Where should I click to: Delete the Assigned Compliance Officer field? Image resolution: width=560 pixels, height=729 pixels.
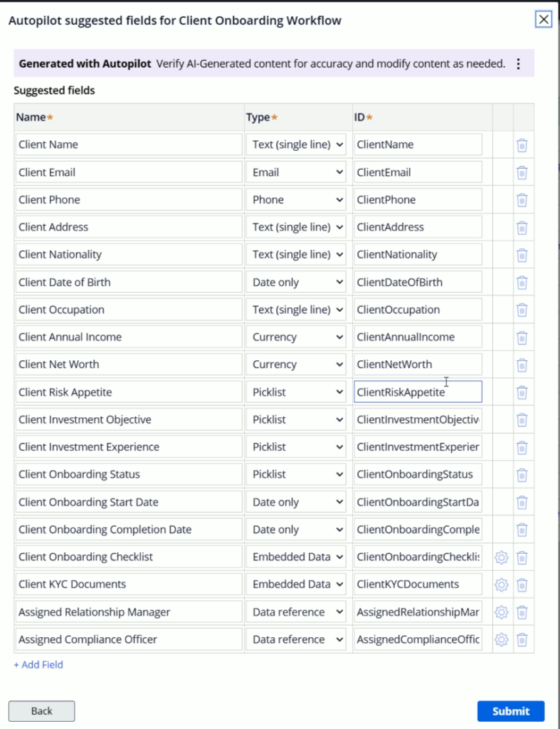522,639
